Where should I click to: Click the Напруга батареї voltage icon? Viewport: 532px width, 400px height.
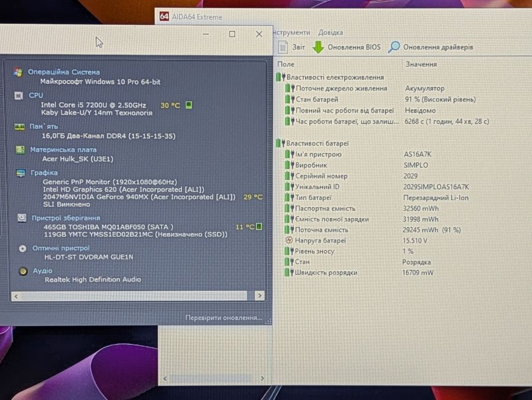tap(288, 240)
